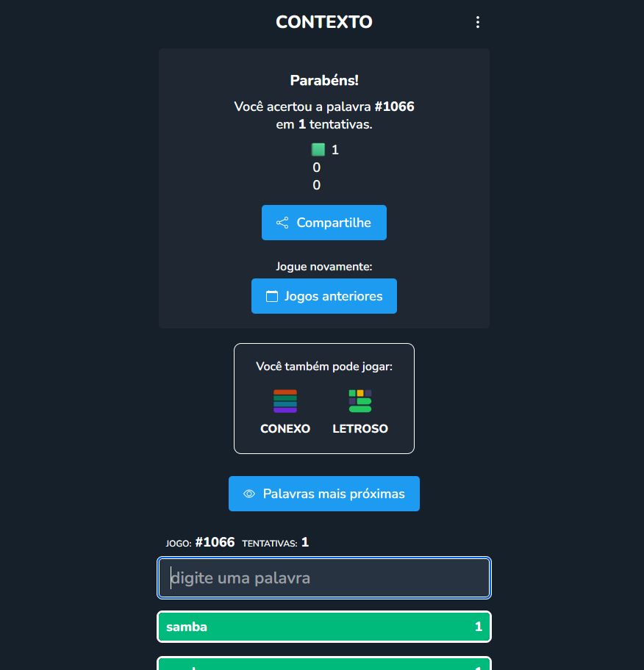Select the LETROSO text label

[x=360, y=428]
